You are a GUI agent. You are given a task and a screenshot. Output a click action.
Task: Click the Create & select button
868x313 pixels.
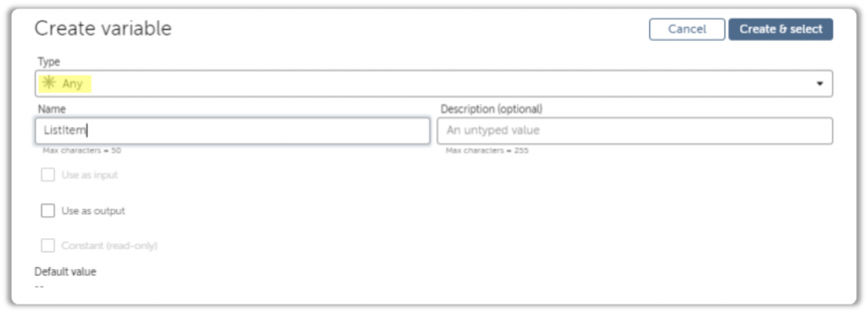coord(781,30)
